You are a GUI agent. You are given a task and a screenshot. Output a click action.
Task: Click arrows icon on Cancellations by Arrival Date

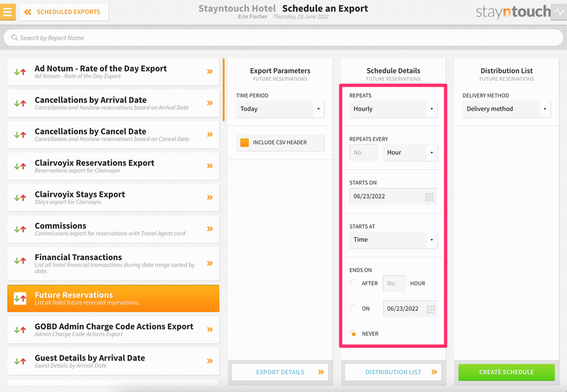(20, 104)
